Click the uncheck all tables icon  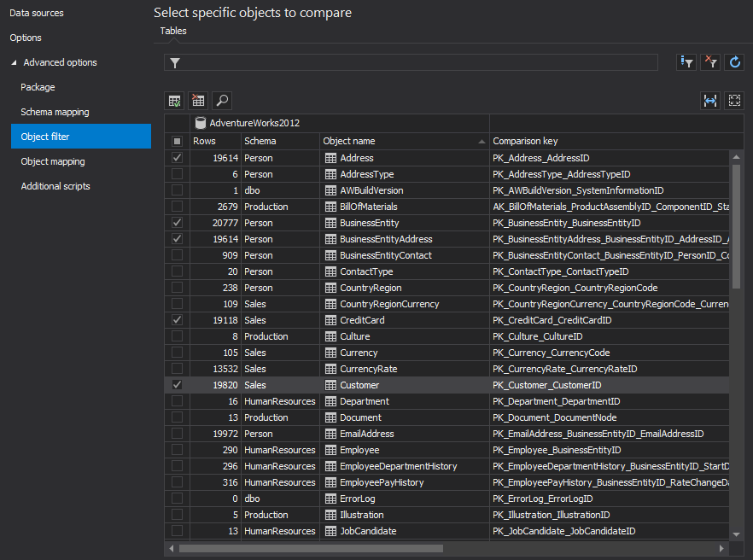(x=198, y=101)
